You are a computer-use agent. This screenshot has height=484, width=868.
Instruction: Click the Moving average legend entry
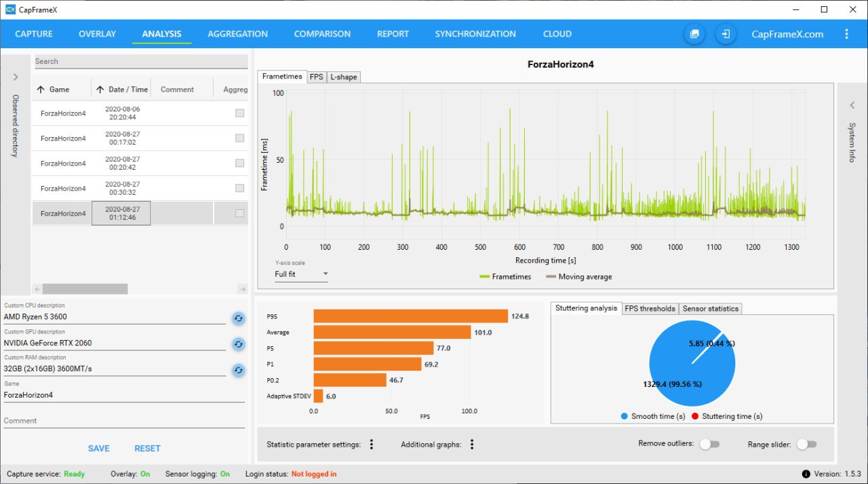coord(579,277)
